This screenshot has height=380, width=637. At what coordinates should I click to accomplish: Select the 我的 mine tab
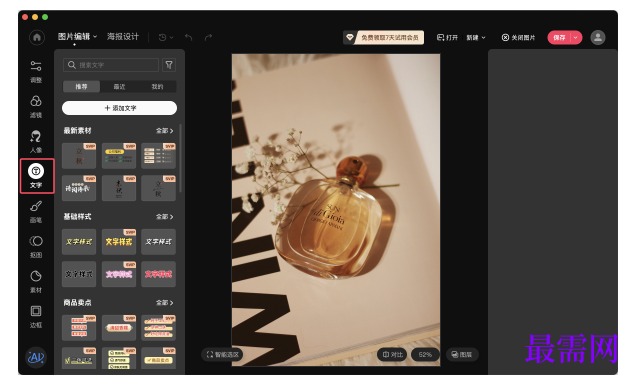pyautogui.click(x=158, y=87)
